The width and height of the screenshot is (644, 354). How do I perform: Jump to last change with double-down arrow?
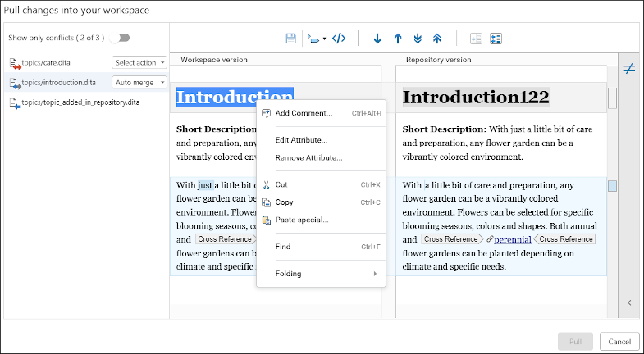418,39
